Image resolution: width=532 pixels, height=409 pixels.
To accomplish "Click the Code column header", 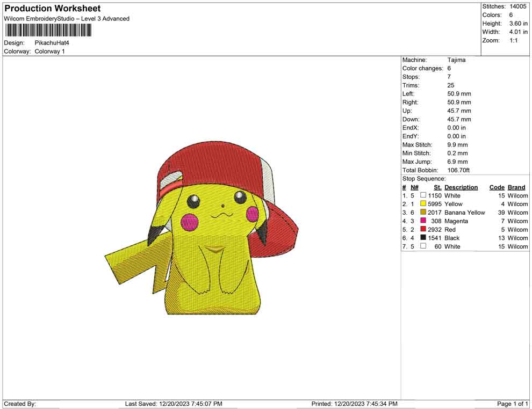I will (497, 187).
